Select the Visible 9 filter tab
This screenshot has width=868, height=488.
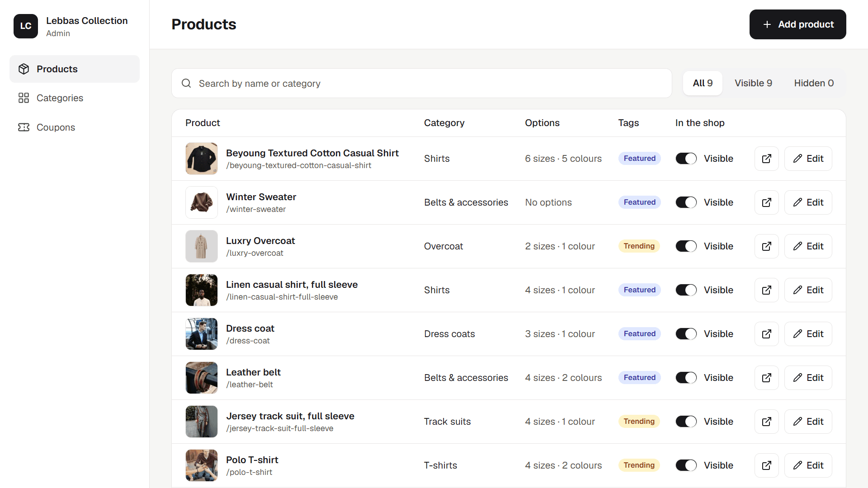753,83
